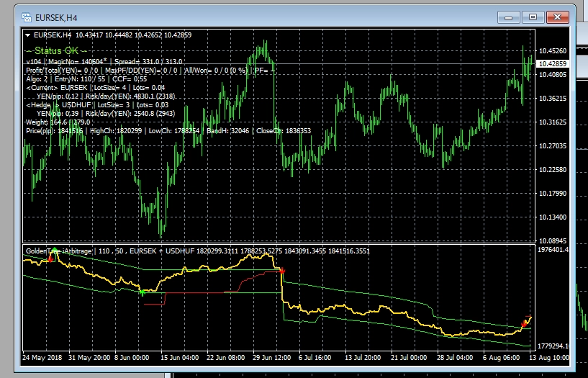This screenshot has height=378, width=588.
Task: Close the EURSEK,H4 chart window
Action: (x=557, y=15)
